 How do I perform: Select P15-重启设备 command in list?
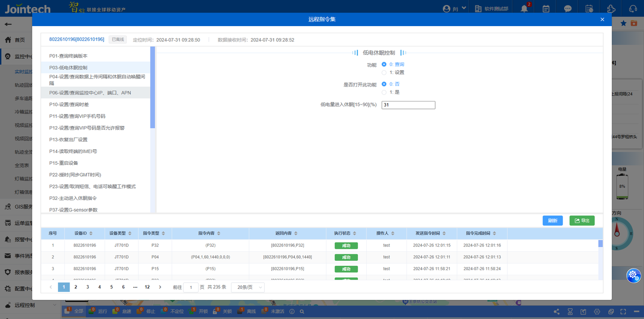click(x=63, y=163)
